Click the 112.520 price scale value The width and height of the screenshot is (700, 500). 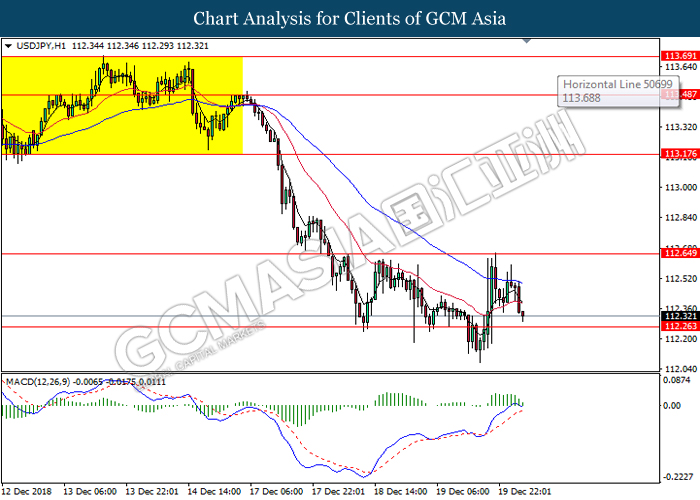click(681, 279)
